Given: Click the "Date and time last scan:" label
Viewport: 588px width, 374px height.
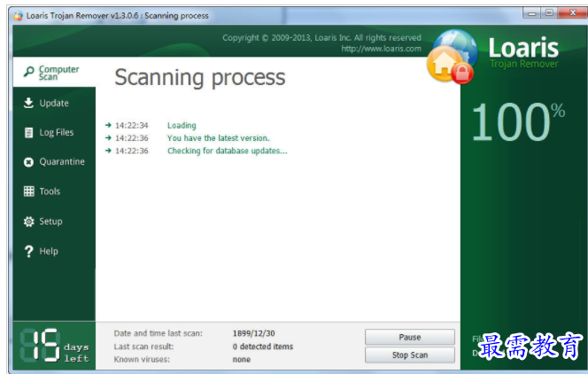Looking at the screenshot, I should (159, 333).
